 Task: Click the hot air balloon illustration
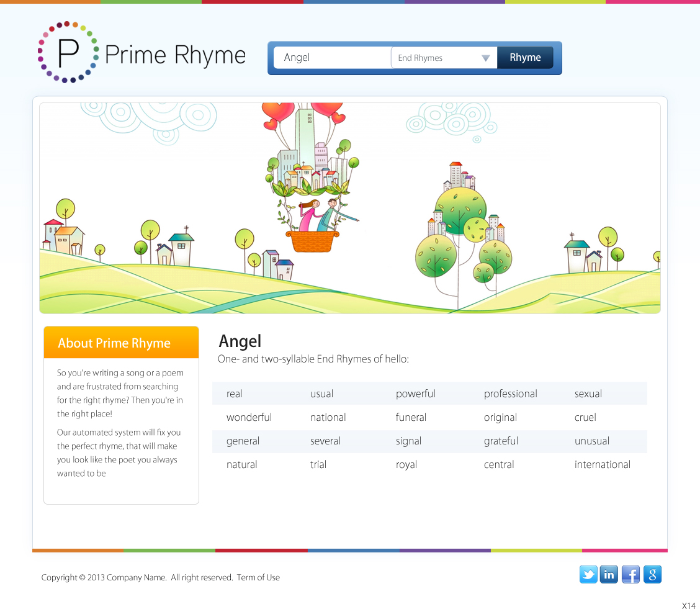312,186
